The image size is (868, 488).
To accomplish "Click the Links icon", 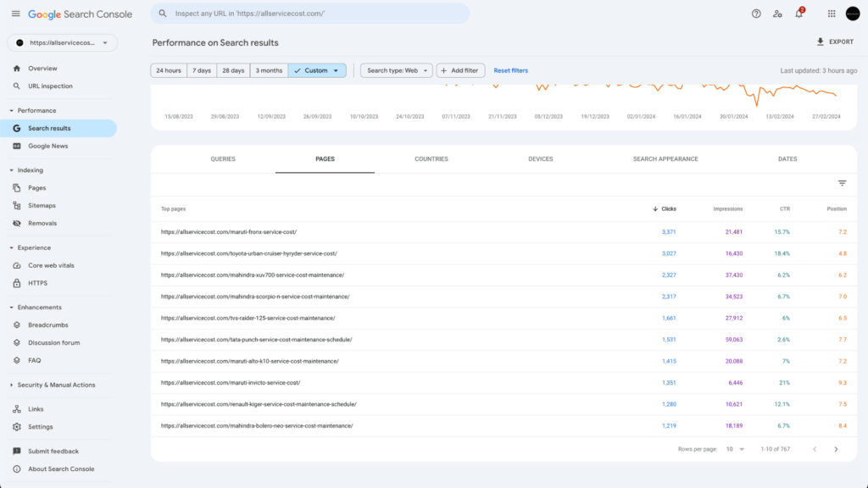I will tap(17, 409).
